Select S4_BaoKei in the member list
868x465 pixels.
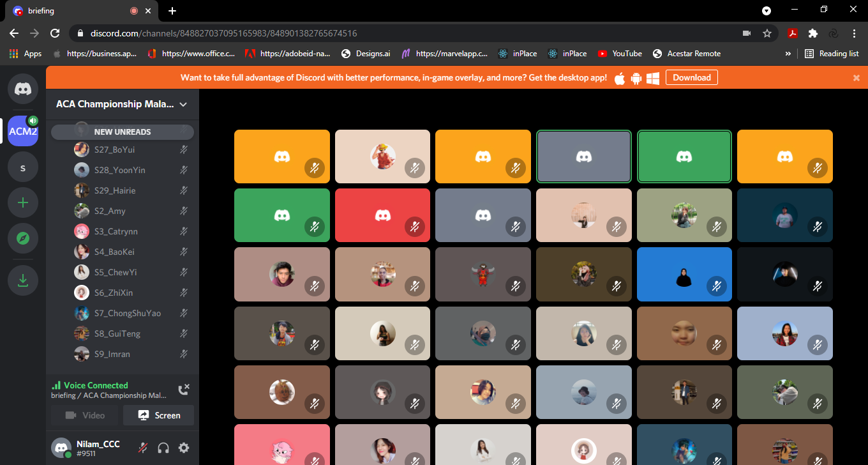(115, 252)
